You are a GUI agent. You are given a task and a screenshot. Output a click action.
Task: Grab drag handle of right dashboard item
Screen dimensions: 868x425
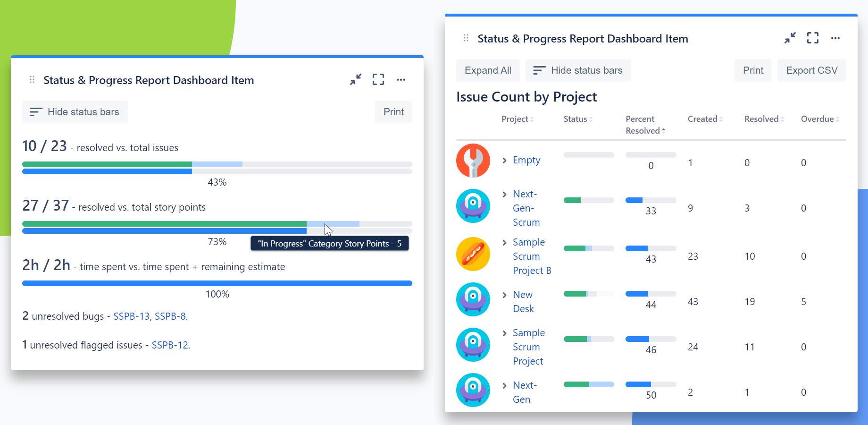click(x=466, y=38)
